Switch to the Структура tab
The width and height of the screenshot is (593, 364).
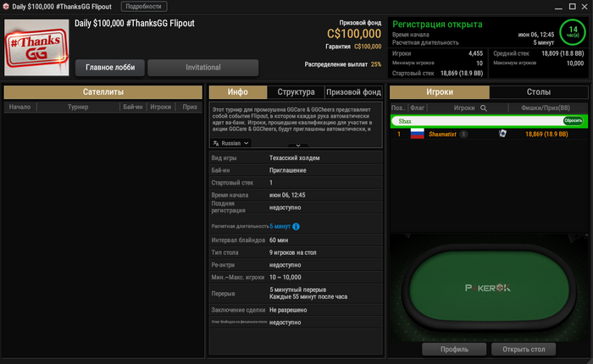point(296,92)
